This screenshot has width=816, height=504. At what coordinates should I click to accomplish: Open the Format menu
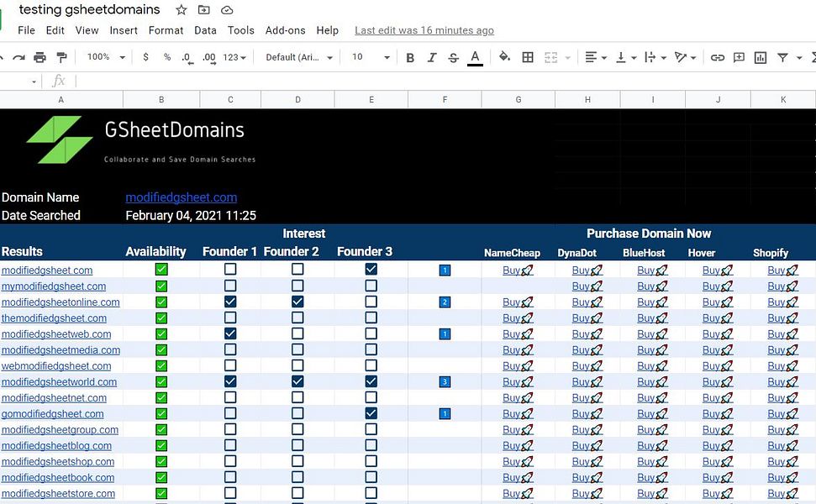[166, 30]
